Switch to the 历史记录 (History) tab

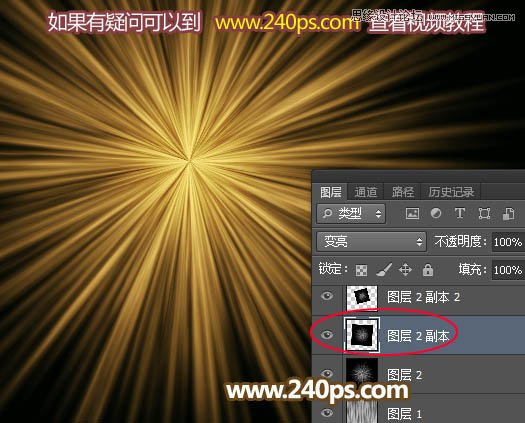[x=451, y=192]
